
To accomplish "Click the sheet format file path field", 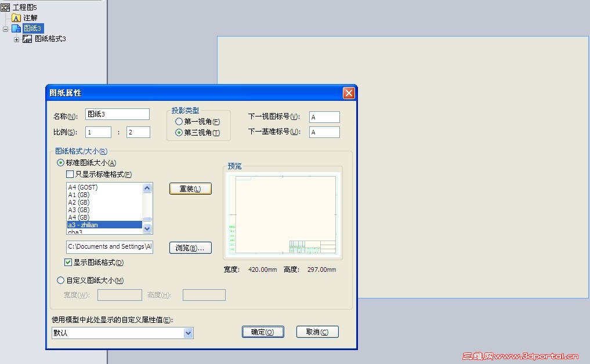I will click(x=110, y=247).
